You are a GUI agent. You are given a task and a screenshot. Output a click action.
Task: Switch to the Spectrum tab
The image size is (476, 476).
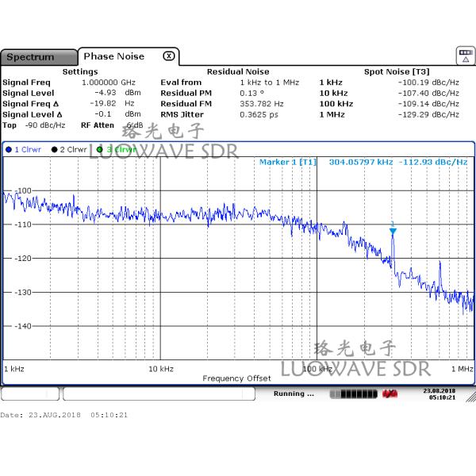[x=39, y=57]
